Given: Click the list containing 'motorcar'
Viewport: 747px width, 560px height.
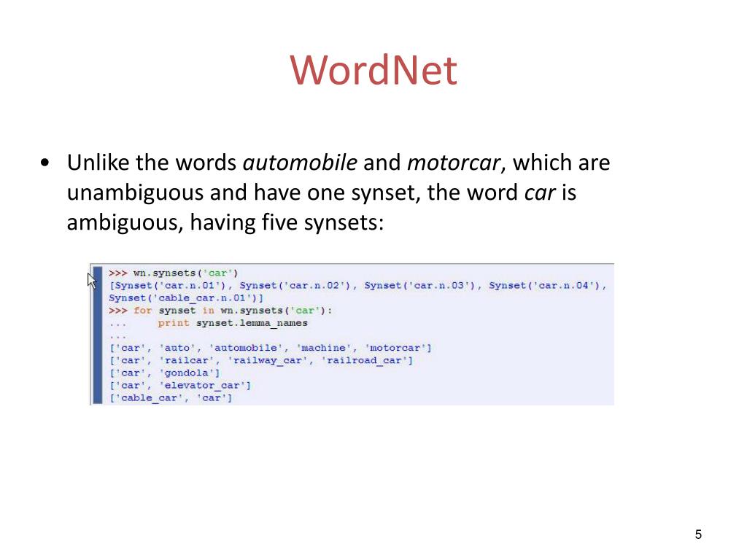Looking at the screenshot, I should 270,348.
